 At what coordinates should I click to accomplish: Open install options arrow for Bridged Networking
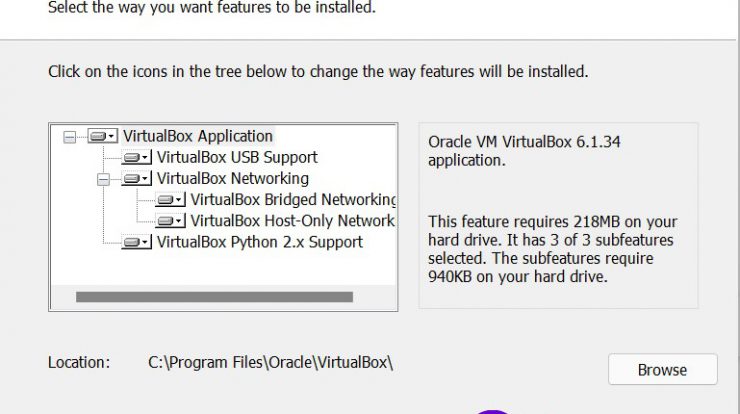point(179,200)
